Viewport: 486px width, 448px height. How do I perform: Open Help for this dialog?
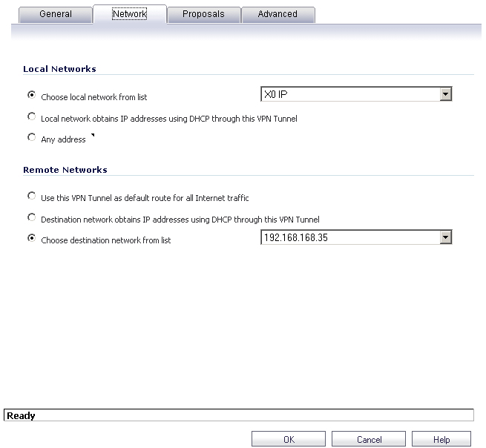coord(441,439)
